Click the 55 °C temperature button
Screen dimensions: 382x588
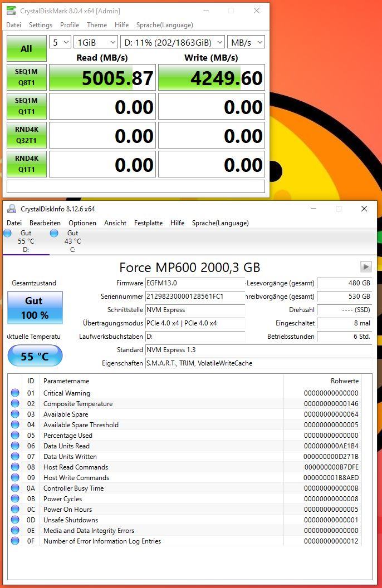35,355
